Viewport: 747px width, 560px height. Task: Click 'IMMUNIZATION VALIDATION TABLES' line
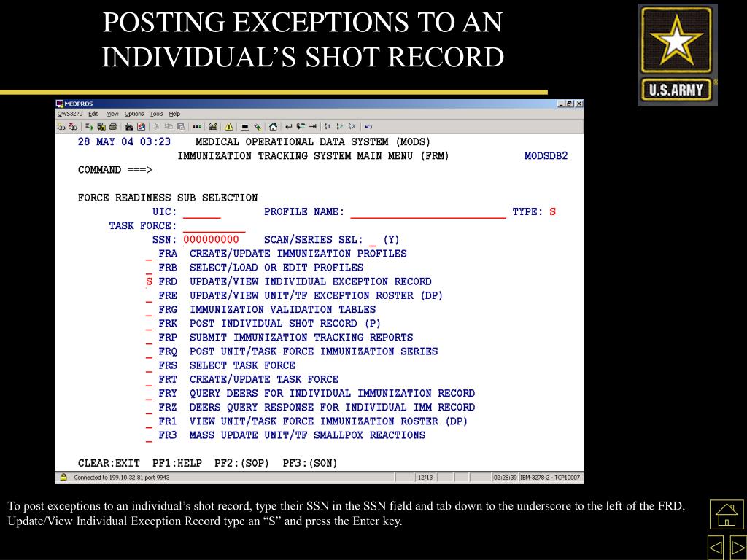click(x=282, y=309)
